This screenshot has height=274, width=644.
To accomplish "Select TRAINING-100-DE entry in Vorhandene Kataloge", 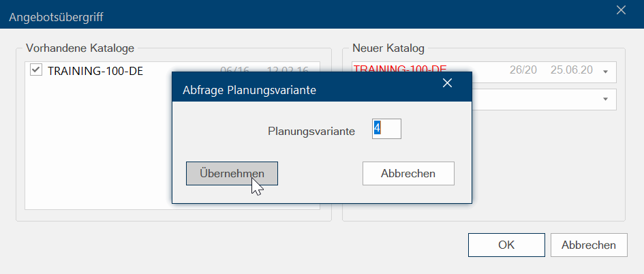I will (95, 70).
